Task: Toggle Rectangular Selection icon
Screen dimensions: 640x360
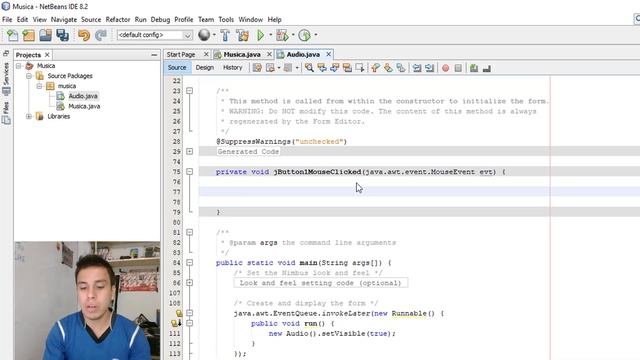Action: click(x=360, y=68)
